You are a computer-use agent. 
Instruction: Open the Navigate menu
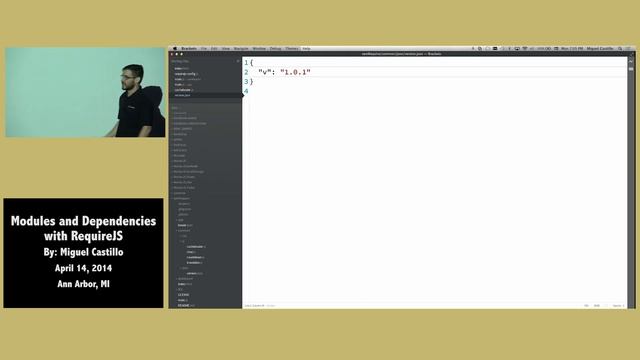241,49
